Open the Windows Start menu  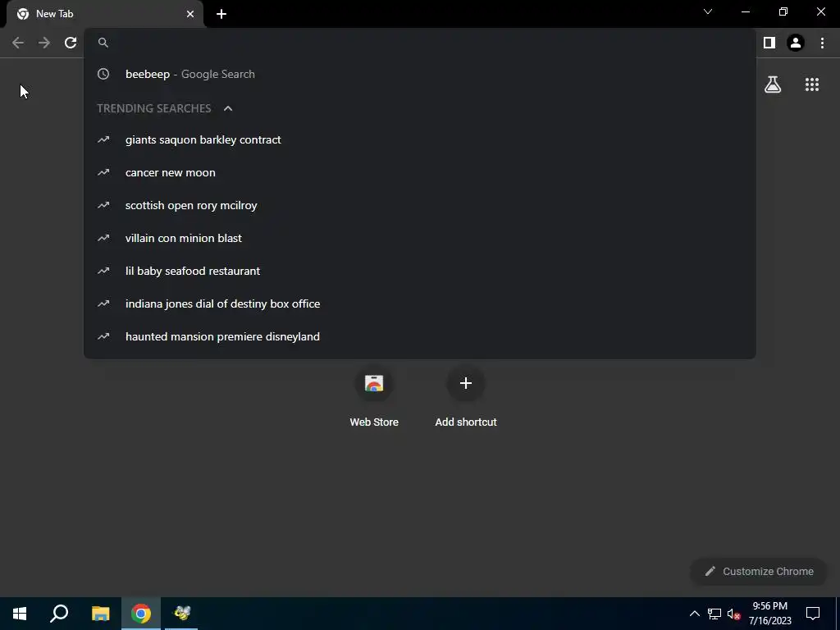point(20,614)
